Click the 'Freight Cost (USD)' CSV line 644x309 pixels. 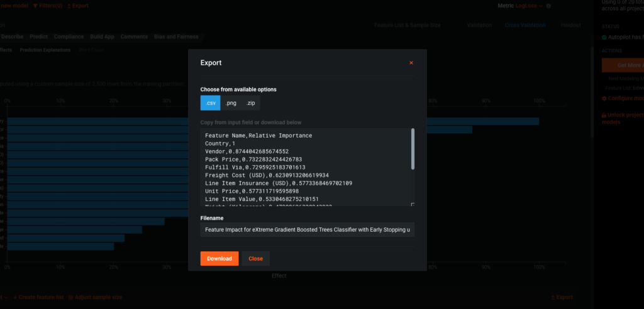coord(267,175)
